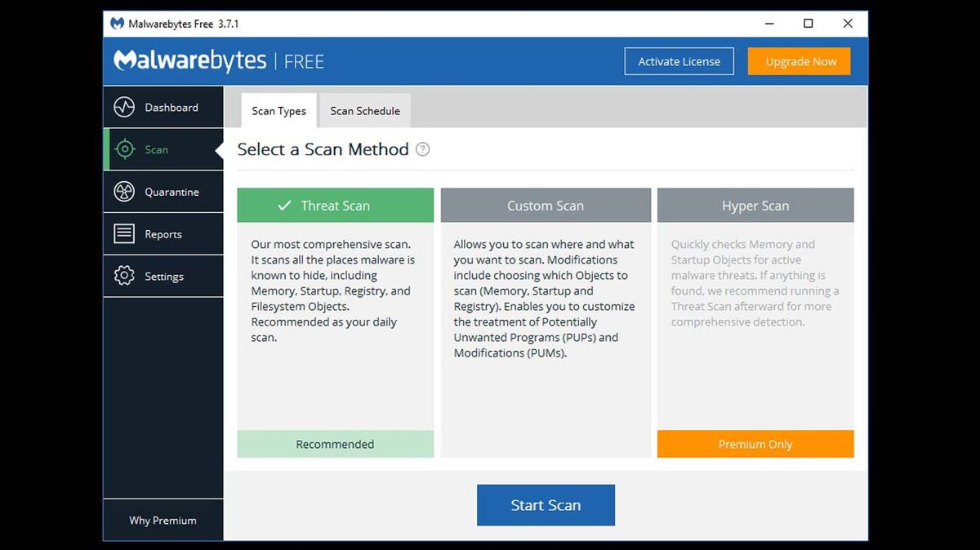Click the Scan target icon in sidebar
Screen dimensions: 980x550
point(124,149)
